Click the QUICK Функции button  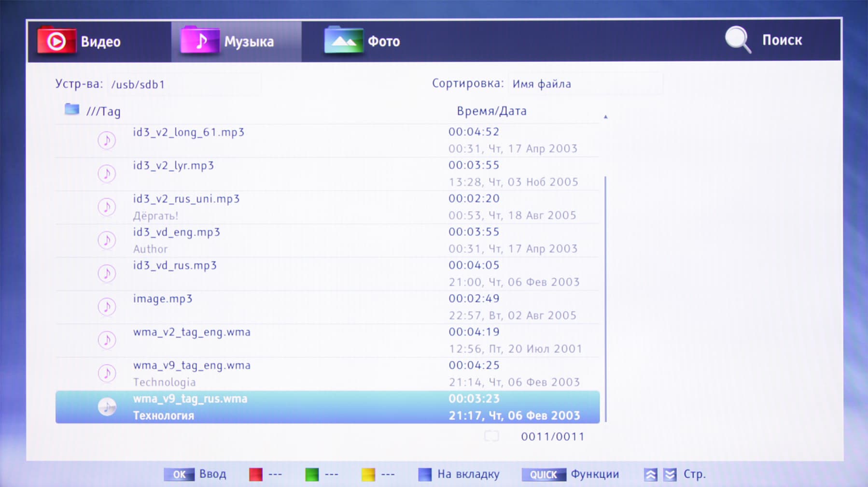(570, 474)
